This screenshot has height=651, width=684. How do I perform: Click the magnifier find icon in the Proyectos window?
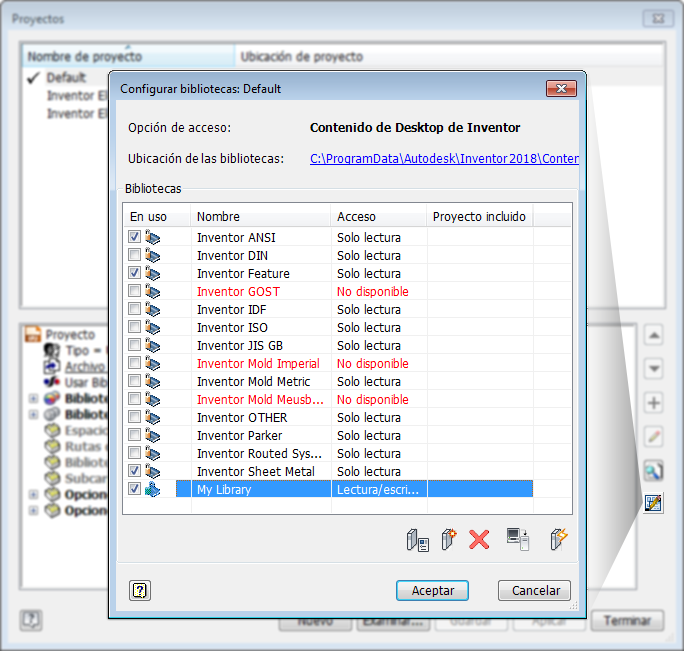tap(653, 470)
